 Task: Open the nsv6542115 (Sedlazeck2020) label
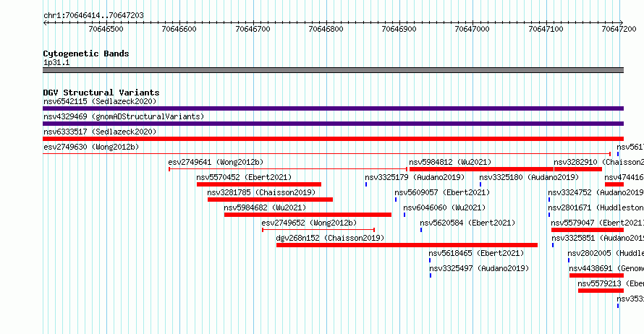100,101
